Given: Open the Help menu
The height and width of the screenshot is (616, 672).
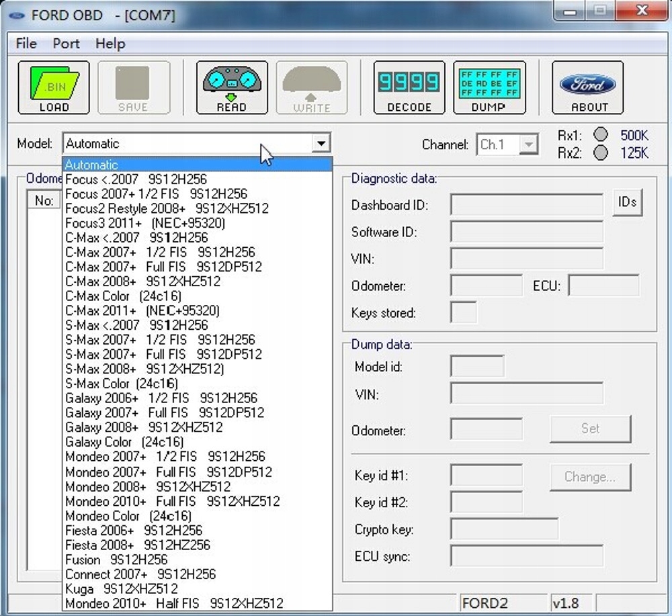Looking at the screenshot, I should coord(110,44).
